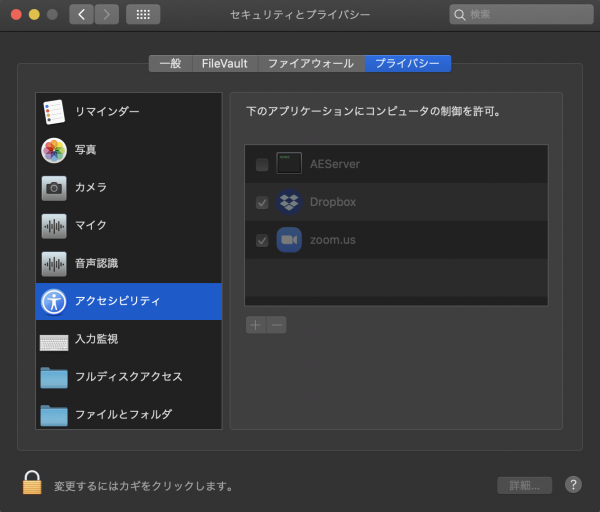
Task: Show all preferences with the grid button
Action: point(143,15)
